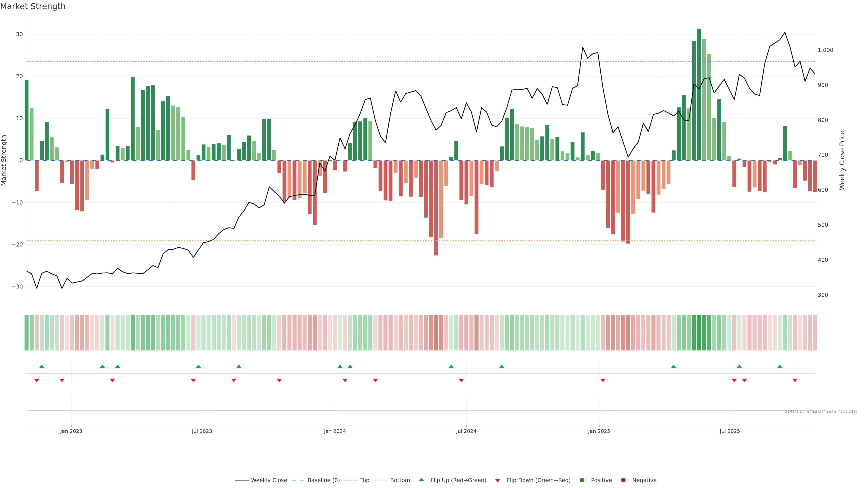Click the dark red Negative circle in legend
The image size is (868, 488).
tap(623, 480)
